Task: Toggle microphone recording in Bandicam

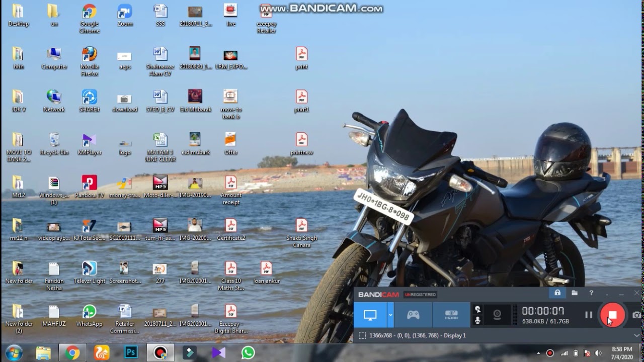Action: [477, 320]
